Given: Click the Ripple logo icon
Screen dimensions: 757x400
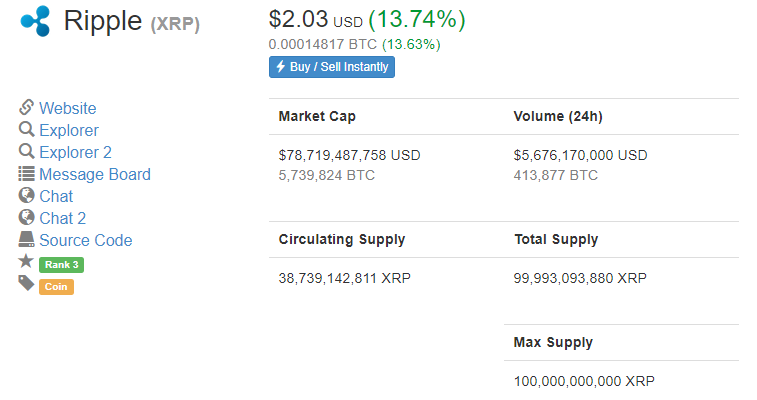Looking at the screenshot, I should (35, 21).
